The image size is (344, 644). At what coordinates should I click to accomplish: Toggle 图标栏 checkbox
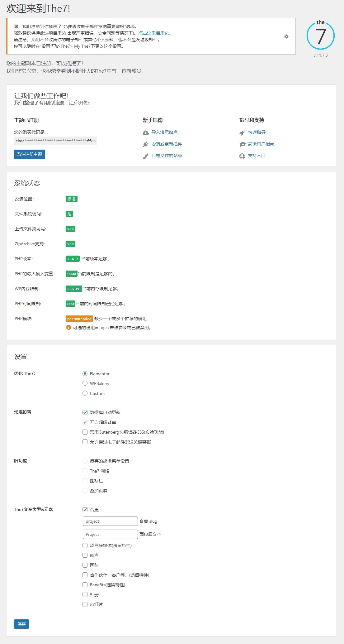pos(85,481)
